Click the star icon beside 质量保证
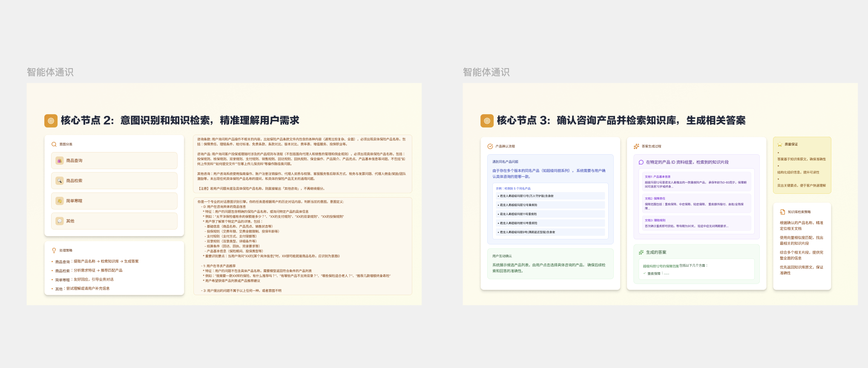This screenshot has height=368, width=868. 780,144
